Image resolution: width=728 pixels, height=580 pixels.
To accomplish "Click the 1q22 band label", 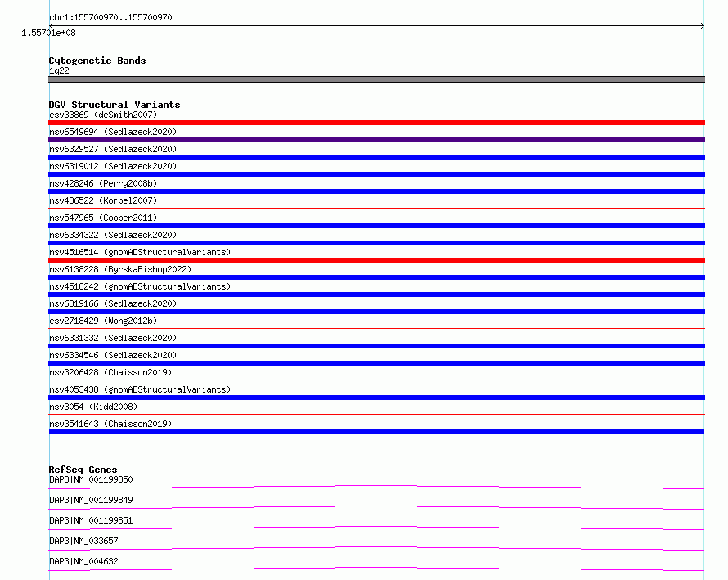I will click(59, 70).
